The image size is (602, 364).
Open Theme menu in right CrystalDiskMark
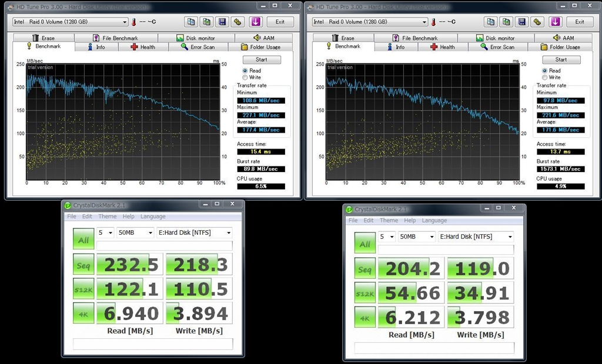point(389,221)
